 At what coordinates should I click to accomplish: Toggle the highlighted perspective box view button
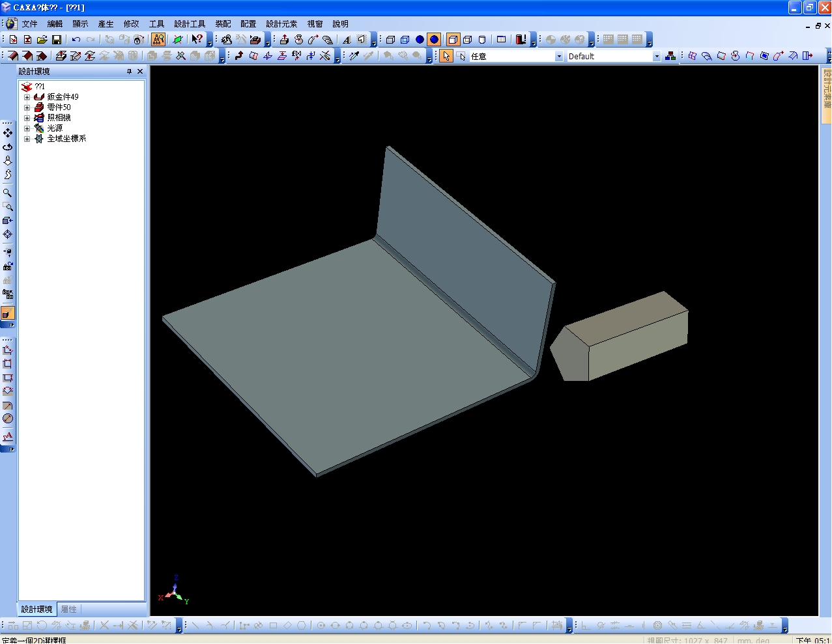pyautogui.click(x=453, y=40)
